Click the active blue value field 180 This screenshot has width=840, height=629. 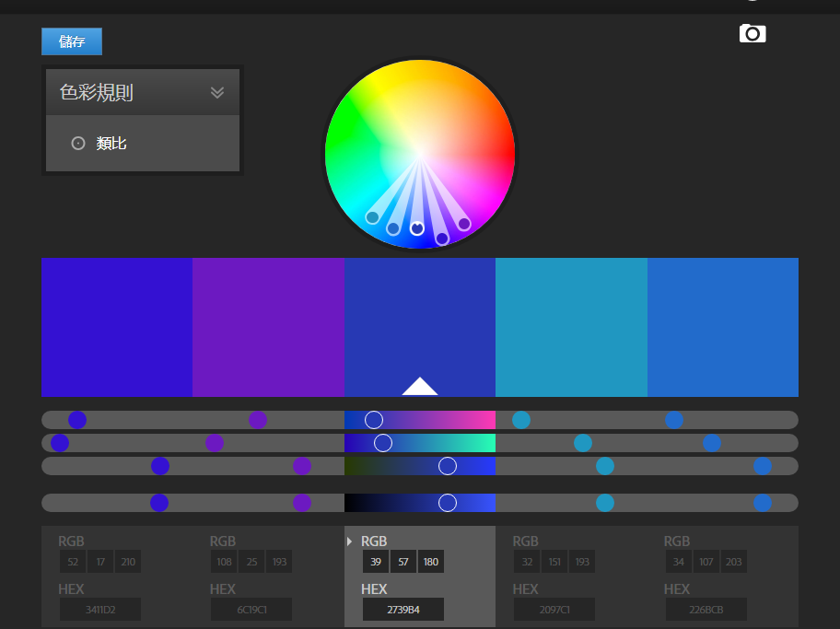point(431,562)
